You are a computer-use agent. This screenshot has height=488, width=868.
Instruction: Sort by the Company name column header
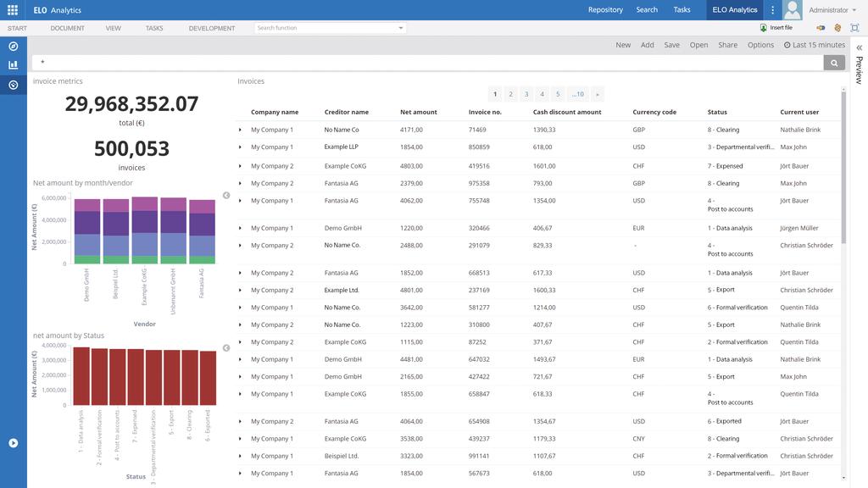(x=275, y=113)
